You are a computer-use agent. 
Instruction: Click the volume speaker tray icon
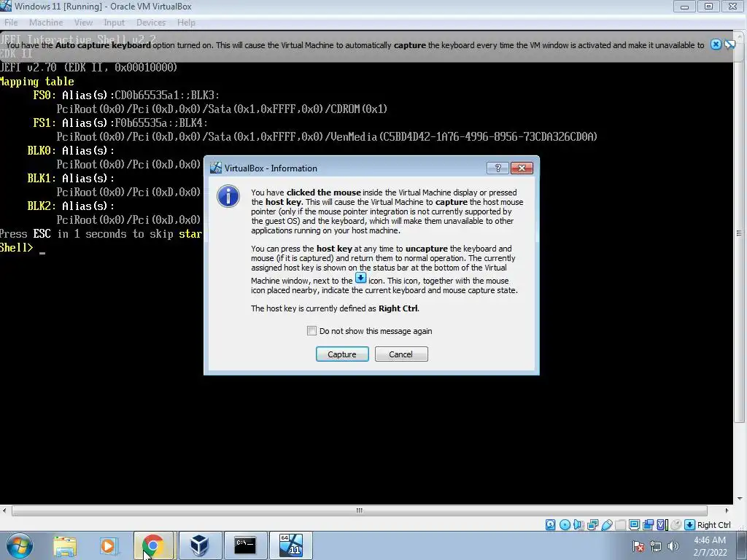pos(673,546)
